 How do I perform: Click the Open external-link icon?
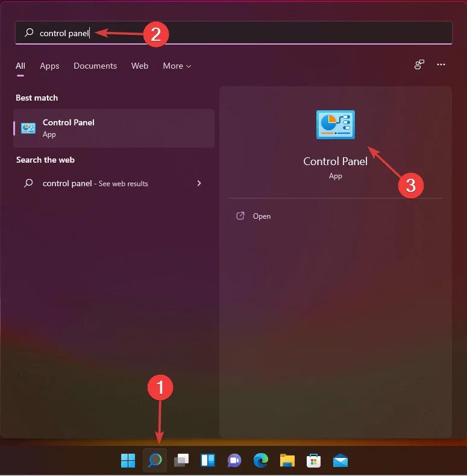(240, 216)
